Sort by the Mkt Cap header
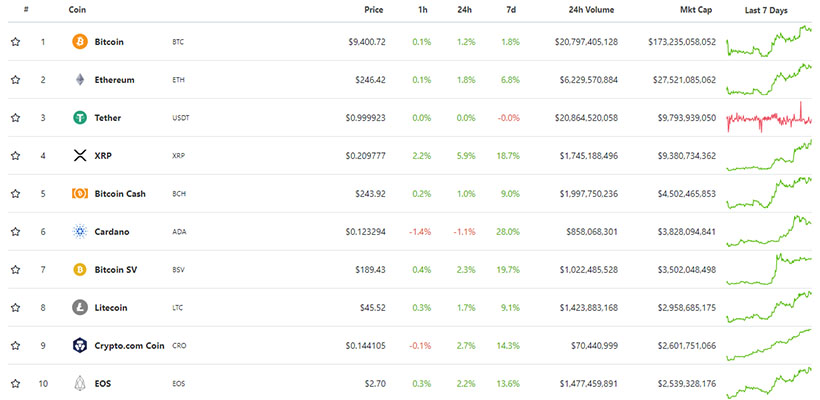Viewport: 820px width, 400px height. pyautogui.click(x=696, y=10)
